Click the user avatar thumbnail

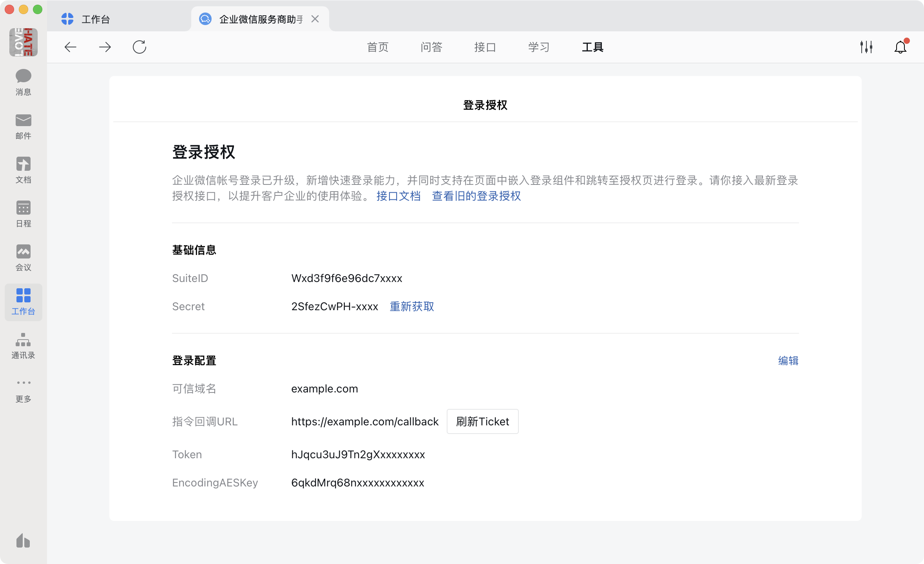[x=23, y=42]
